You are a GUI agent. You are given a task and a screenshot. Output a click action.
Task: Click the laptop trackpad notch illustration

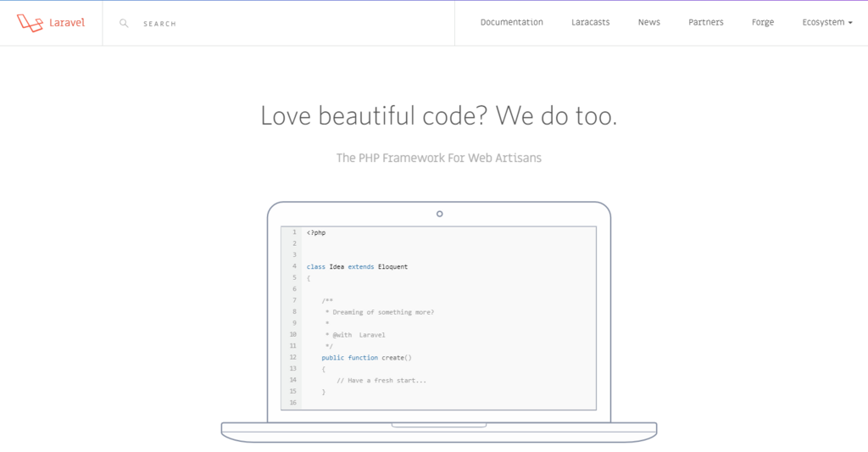pos(439,426)
